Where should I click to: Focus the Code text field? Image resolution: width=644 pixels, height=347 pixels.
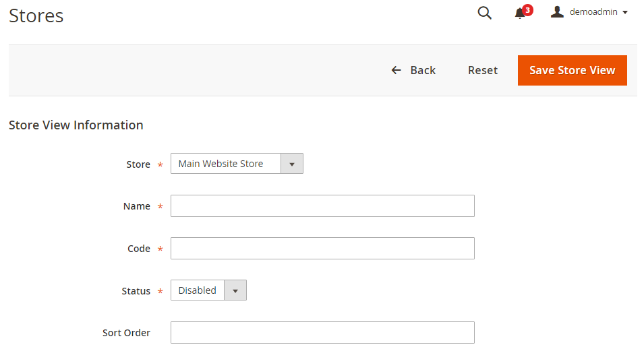(x=322, y=248)
